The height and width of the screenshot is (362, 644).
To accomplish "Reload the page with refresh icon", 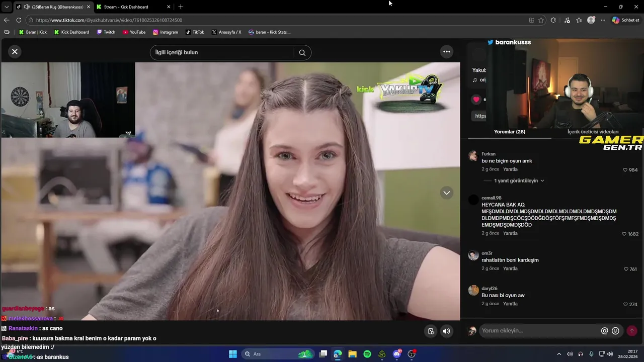I will click(19, 20).
